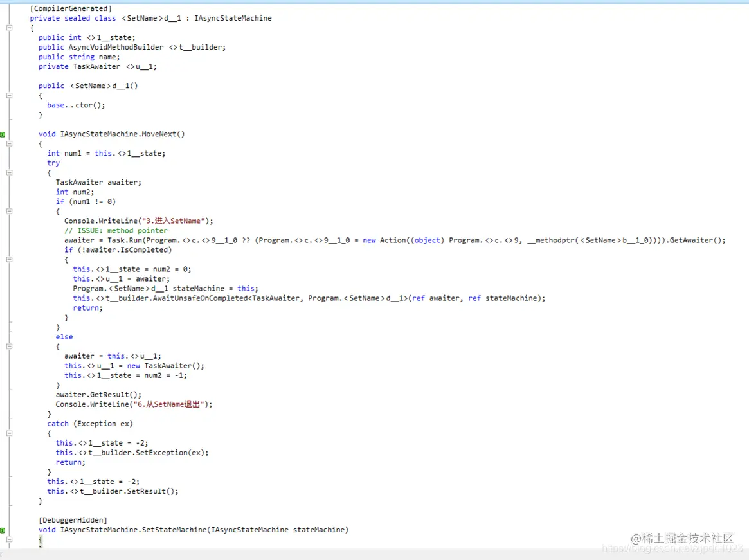This screenshot has height=560, width=749.
Task: Click the interface-implementation marker beside MoveNext()
Action: (3, 135)
